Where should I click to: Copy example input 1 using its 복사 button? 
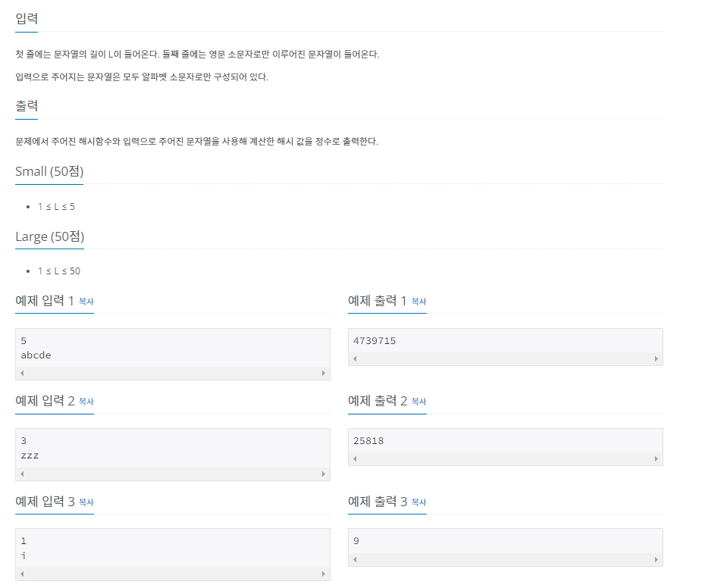coord(86,302)
